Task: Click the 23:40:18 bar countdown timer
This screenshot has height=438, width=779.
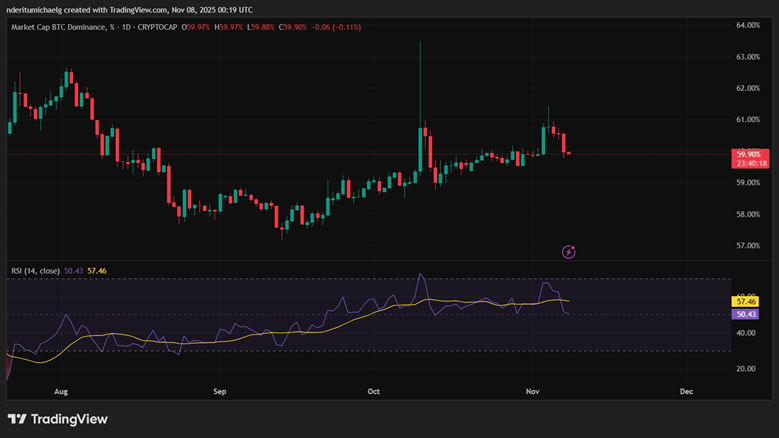Action: [x=750, y=163]
